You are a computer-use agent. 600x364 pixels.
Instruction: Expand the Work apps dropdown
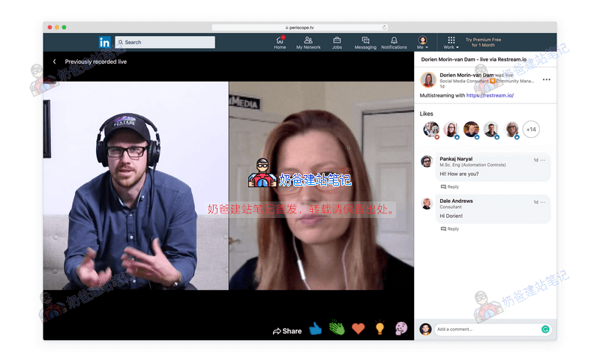pyautogui.click(x=451, y=42)
